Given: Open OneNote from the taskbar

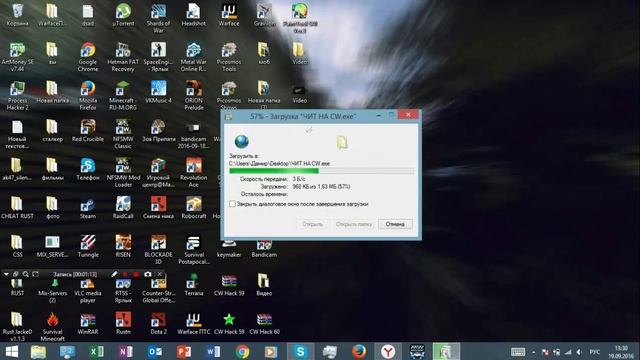Looking at the screenshot, I should pyautogui.click(x=126, y=352).
